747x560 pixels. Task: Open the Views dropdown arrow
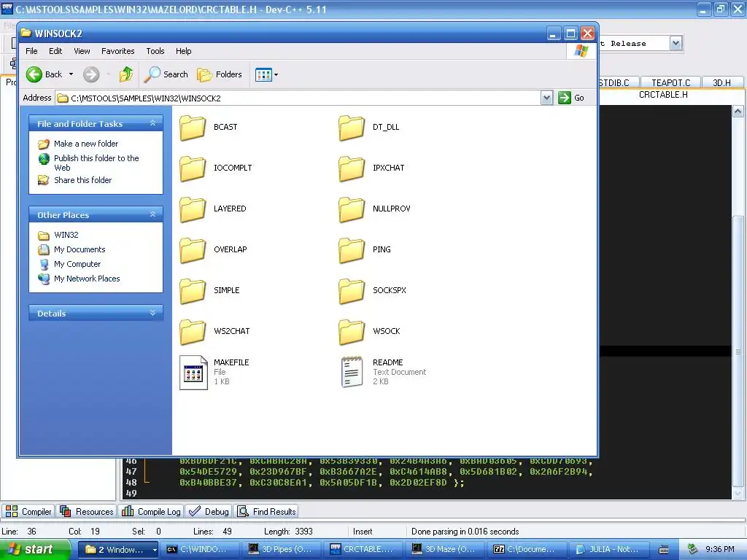(276, 75)
